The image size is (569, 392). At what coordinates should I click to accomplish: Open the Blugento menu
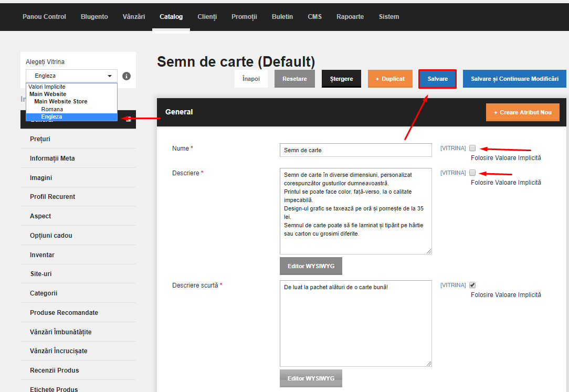click(94, 17)
